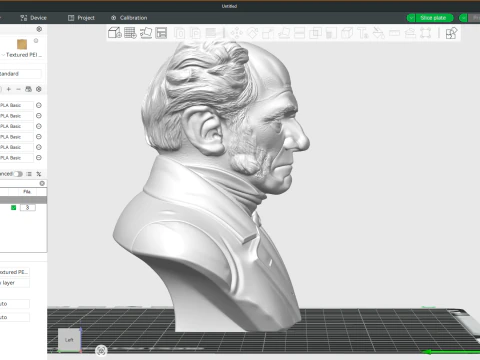Open the third PLA Basic filament dropdown
480x360 pixels.
[17, 126]
